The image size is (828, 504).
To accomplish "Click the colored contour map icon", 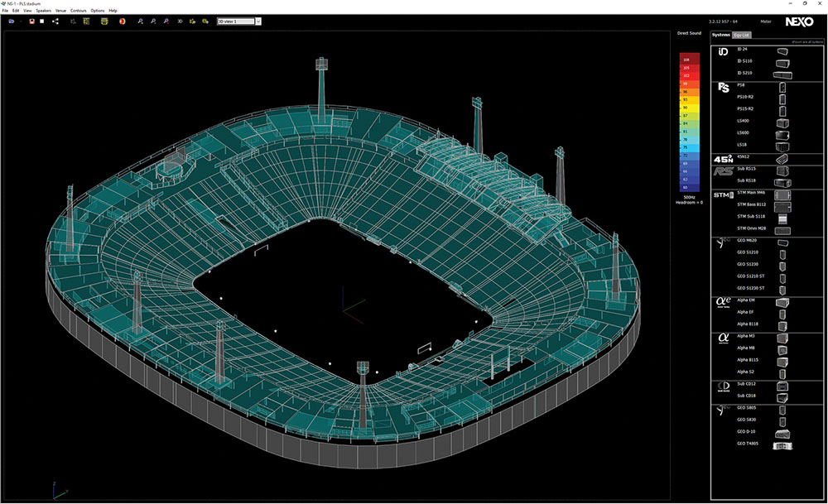I will coord(122,22).
